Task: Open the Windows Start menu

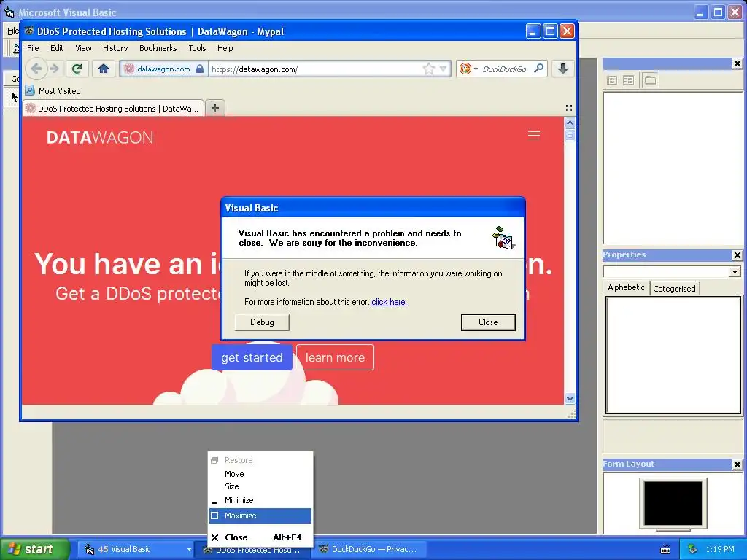Action: coord(34,549)
